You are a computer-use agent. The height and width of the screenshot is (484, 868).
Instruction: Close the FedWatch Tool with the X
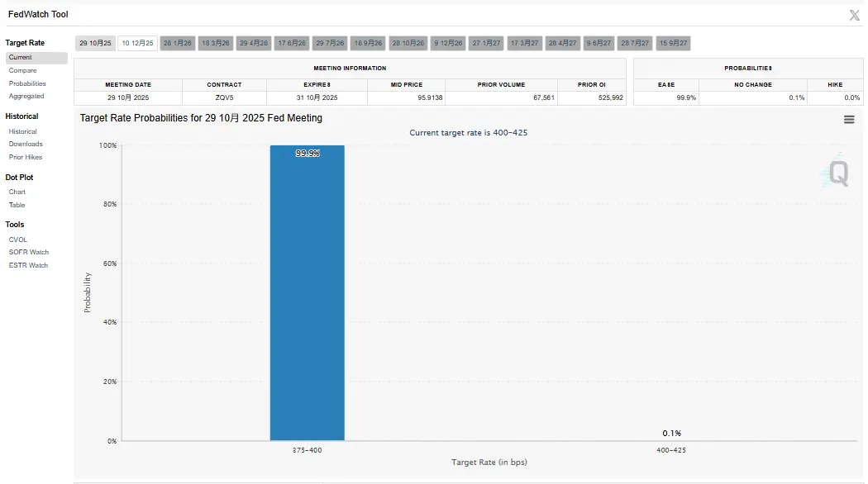[854, 16]
